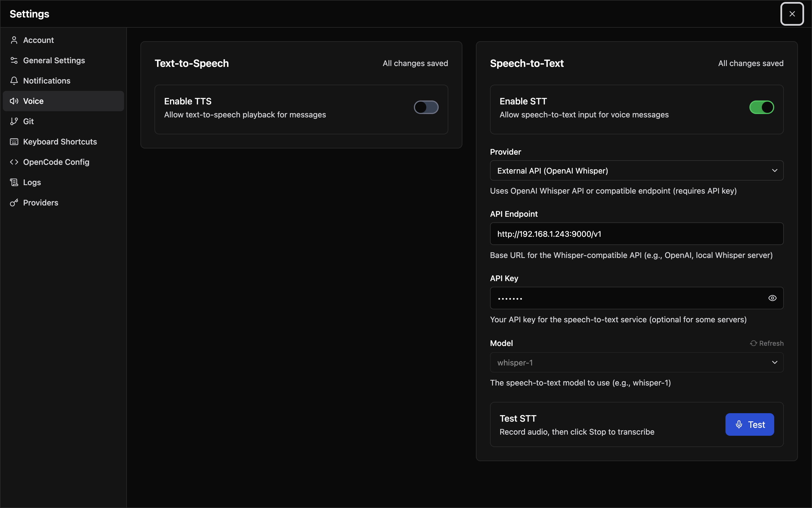This screenshot has width=812, height=508.
Task: Click the Voice speaker icon
Action: point(14,101)
